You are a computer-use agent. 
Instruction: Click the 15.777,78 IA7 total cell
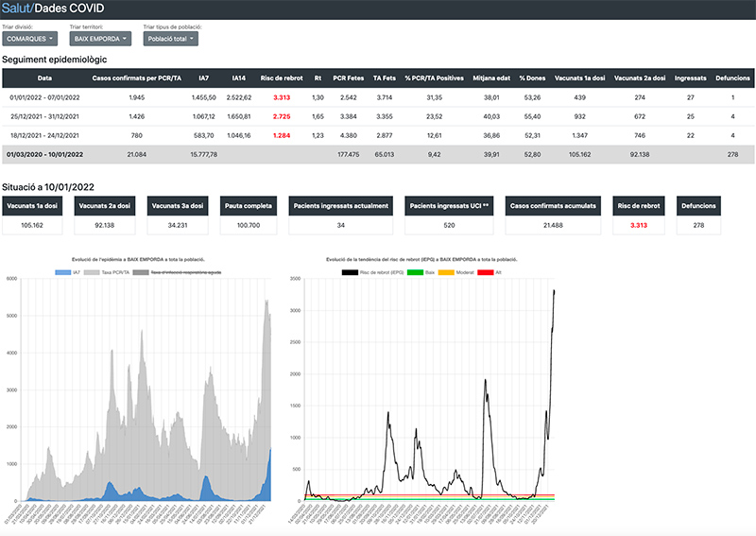pyautogui.click(x=203, y=155)
